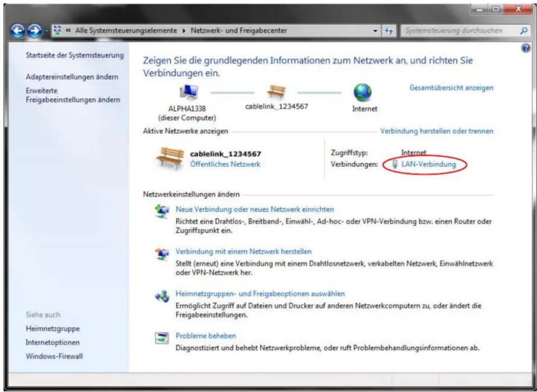This screenshot has height=392, width=537.
Task: Open Internetoptionen in sidebar
Action: coord(53,342)
